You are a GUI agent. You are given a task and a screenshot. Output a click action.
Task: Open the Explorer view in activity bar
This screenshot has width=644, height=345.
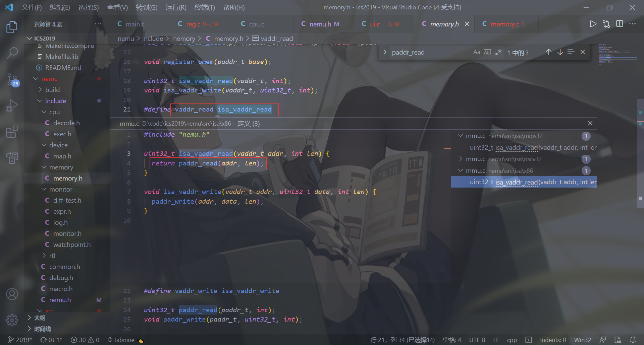(12, 27)
